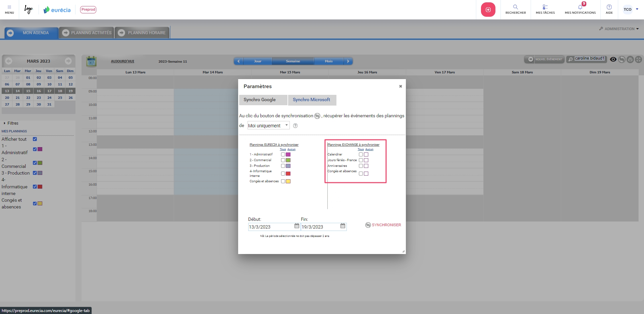Tick the 4- Informatique interne sync checkbox
The height and width of the screenshot is (314, 644).
[283, 174]
